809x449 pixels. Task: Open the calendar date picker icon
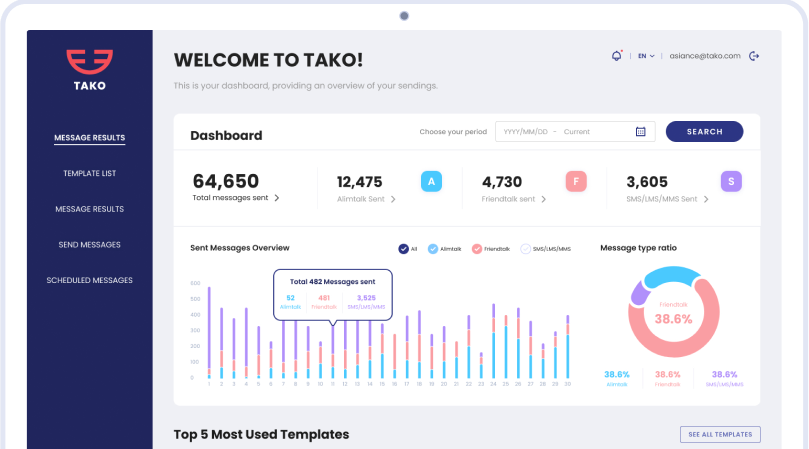point(641,131)
